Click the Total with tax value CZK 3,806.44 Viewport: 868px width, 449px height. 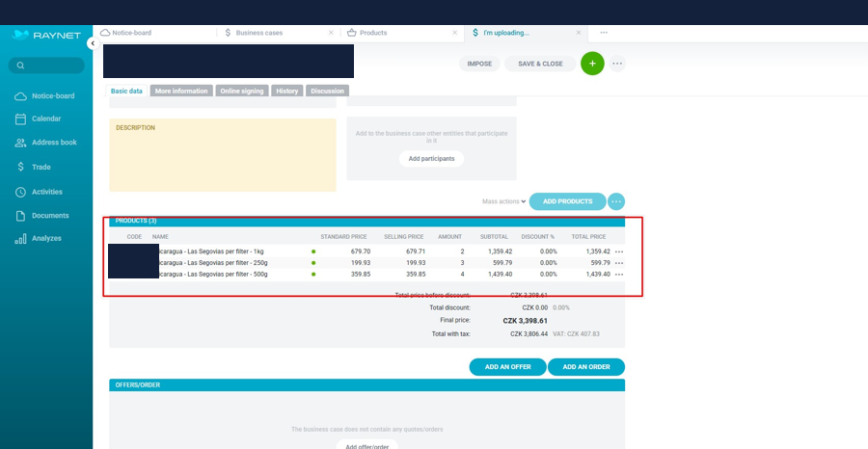529,334
